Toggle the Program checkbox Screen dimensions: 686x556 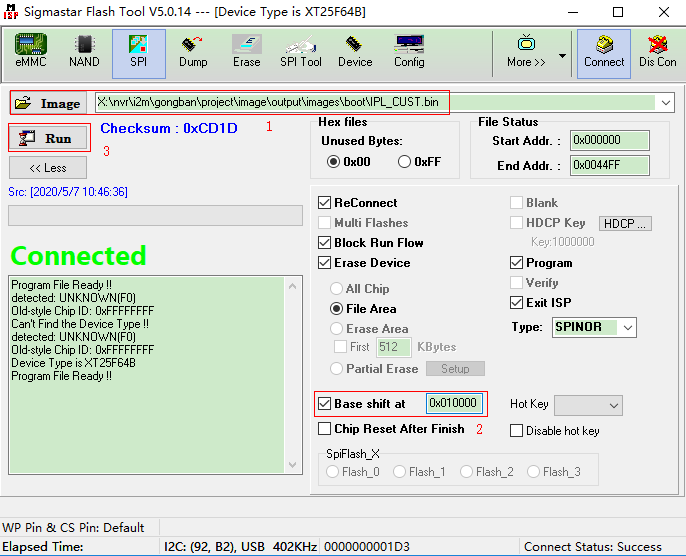click(x=516, y=262)
